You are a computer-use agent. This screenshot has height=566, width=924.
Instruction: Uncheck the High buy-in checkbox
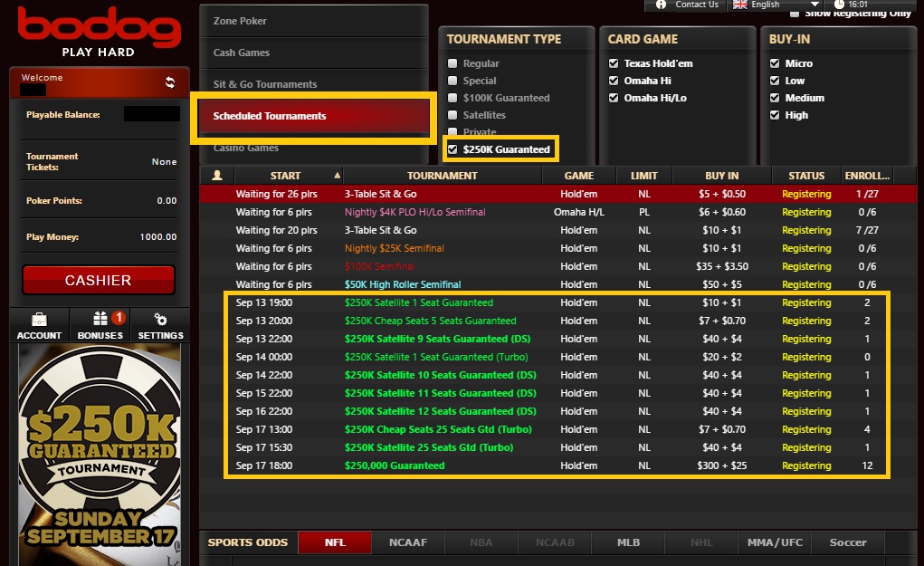(775, 114)
